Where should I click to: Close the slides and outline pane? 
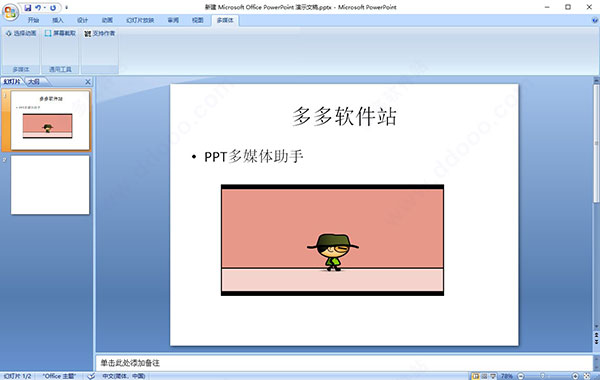[x=88, y=82]
